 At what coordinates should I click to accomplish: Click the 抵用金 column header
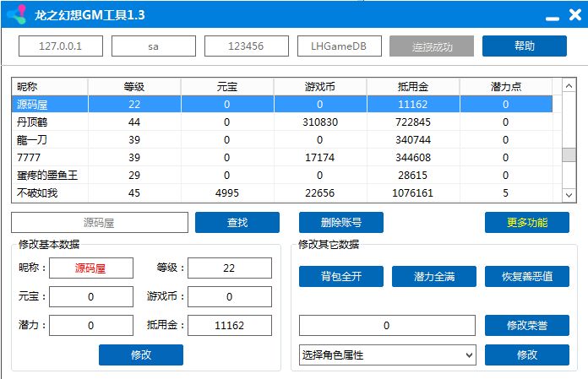[413, 87]
